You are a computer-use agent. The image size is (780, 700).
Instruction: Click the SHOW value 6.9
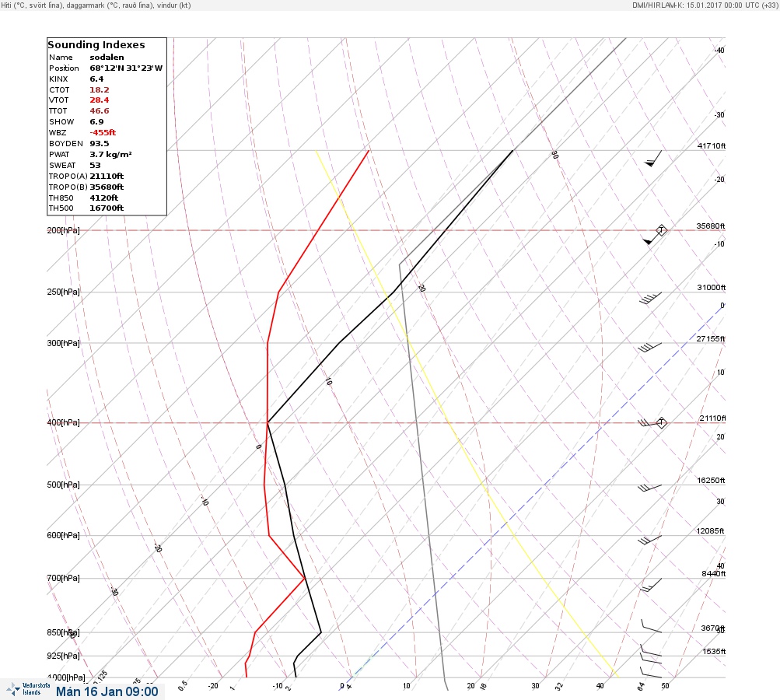coord(96,122)
